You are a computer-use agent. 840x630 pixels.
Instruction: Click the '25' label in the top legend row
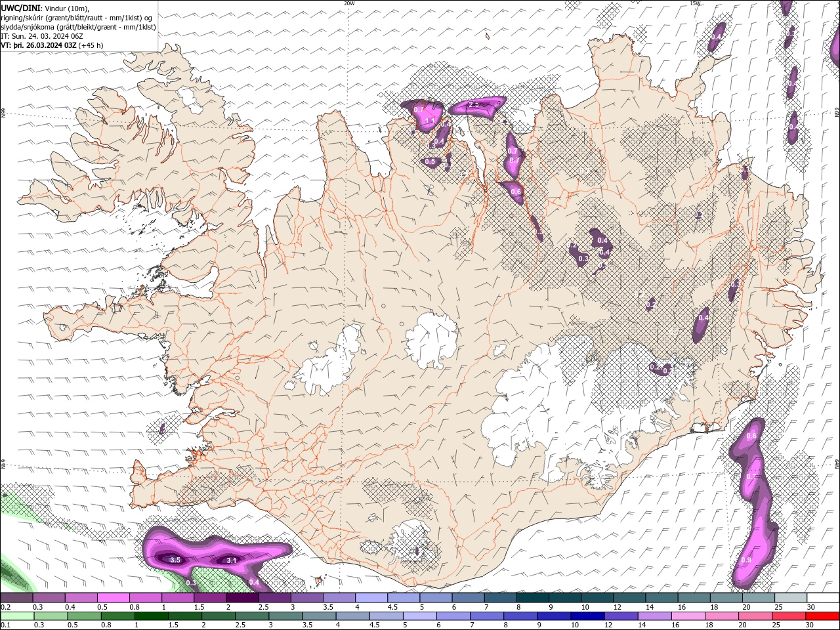(778, 607)
